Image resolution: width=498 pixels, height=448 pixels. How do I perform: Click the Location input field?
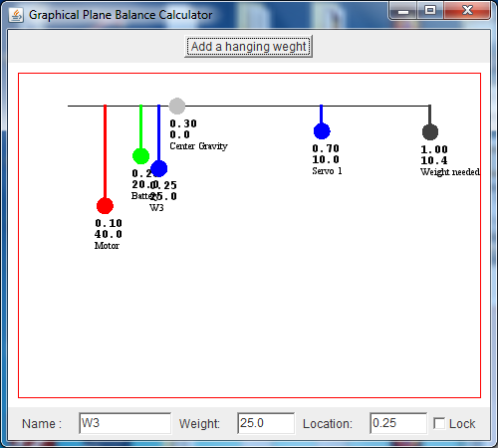tap(398, 423)
